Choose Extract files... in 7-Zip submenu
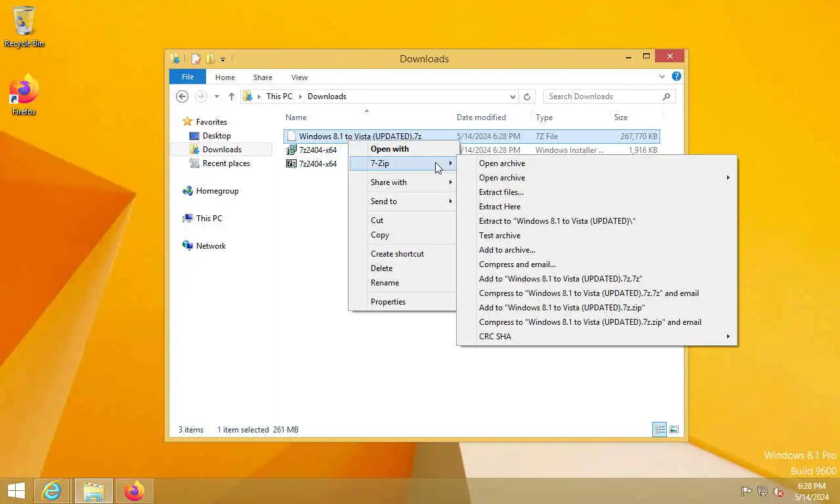Screen dimensions: 840x504 pyautogui.click(x=597, y=192)
